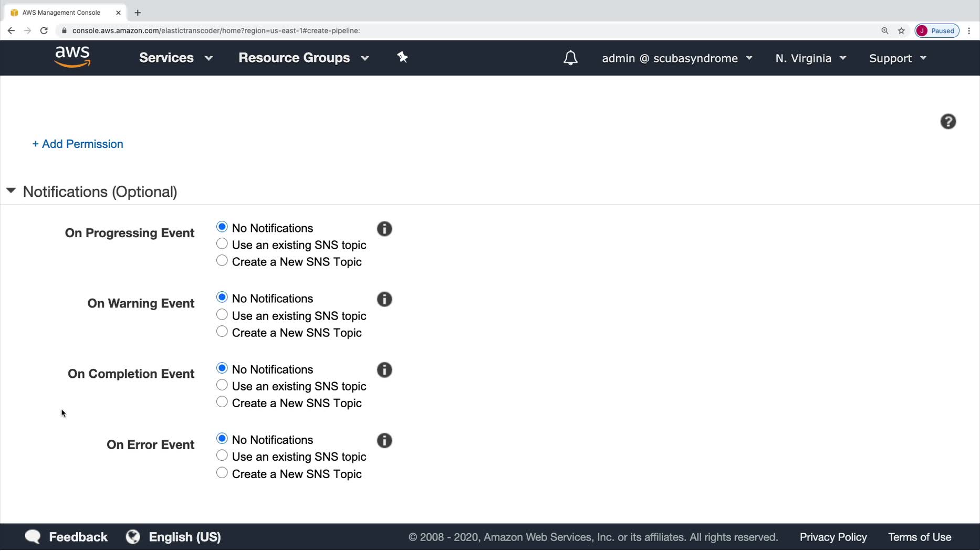Open the Support menu
This screenshot has width=980, height=551.
(897, 58)
